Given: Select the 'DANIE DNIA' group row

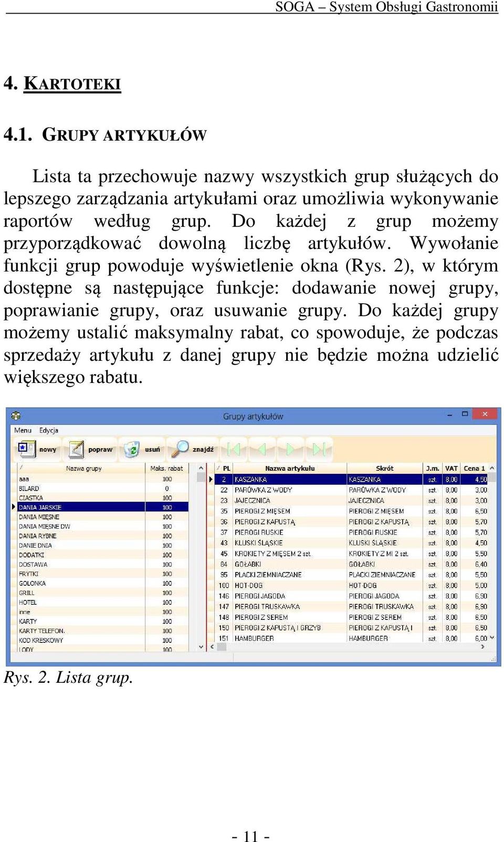Looking at the screenshot, I should [102, 545].
